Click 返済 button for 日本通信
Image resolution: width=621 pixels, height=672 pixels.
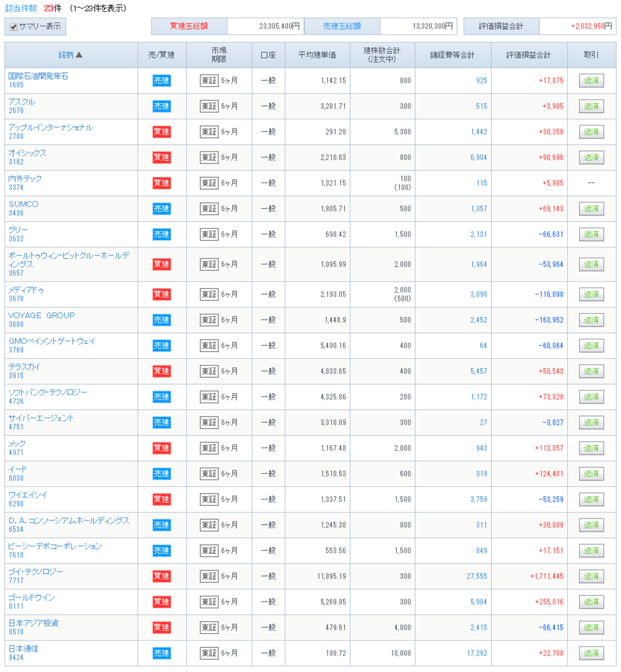click(591, 653)
